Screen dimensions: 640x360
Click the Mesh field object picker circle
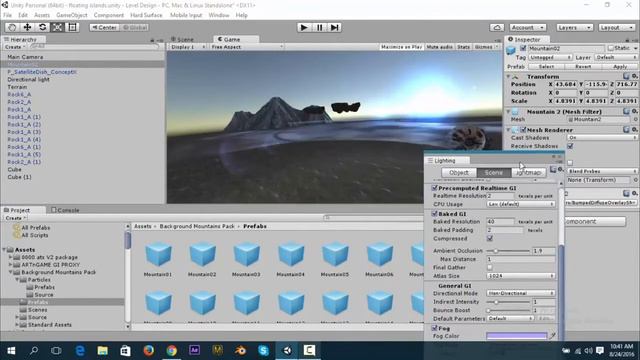[x=635, y=120]
